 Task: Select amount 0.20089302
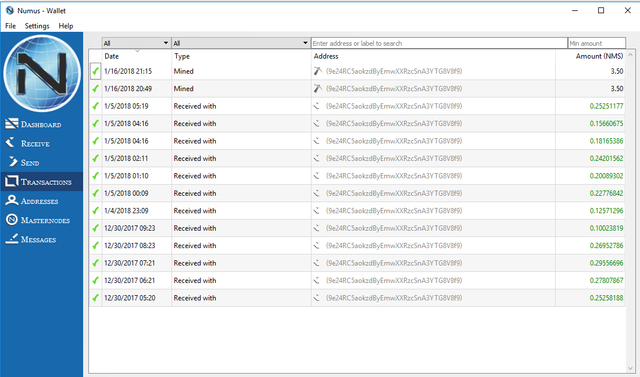click(x=606, y=176)
